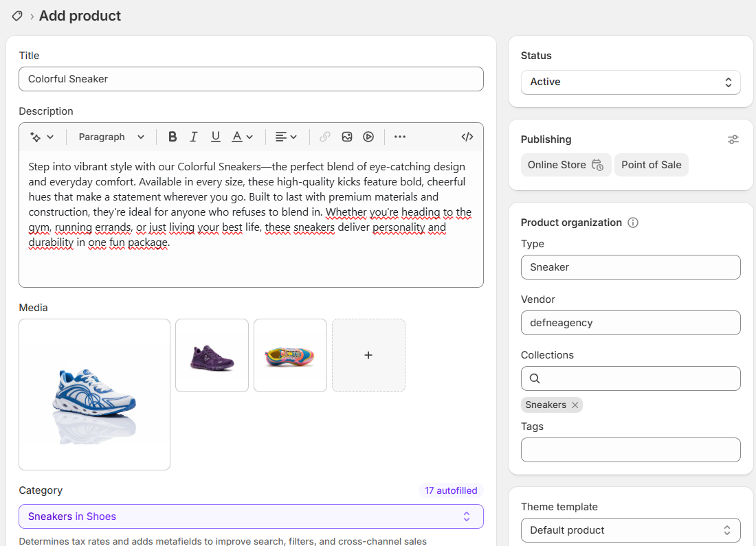Remove the Sneakers collection tag
The height and width of the screenshot is (546, 756).
pyautogui.click(x=575, y=405)
